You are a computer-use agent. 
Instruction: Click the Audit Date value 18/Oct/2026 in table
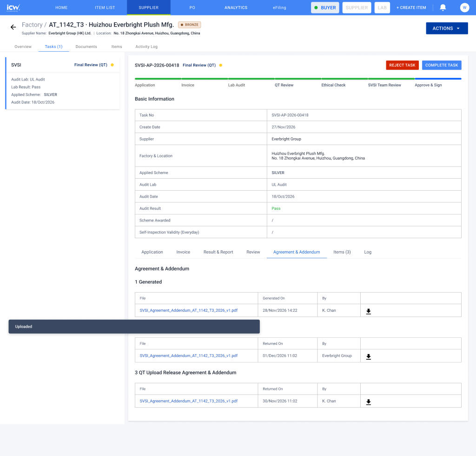[283, 196]
